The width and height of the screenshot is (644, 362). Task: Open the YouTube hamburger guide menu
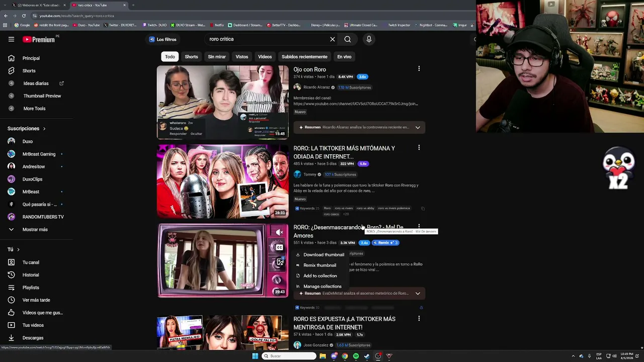[11, 39]
